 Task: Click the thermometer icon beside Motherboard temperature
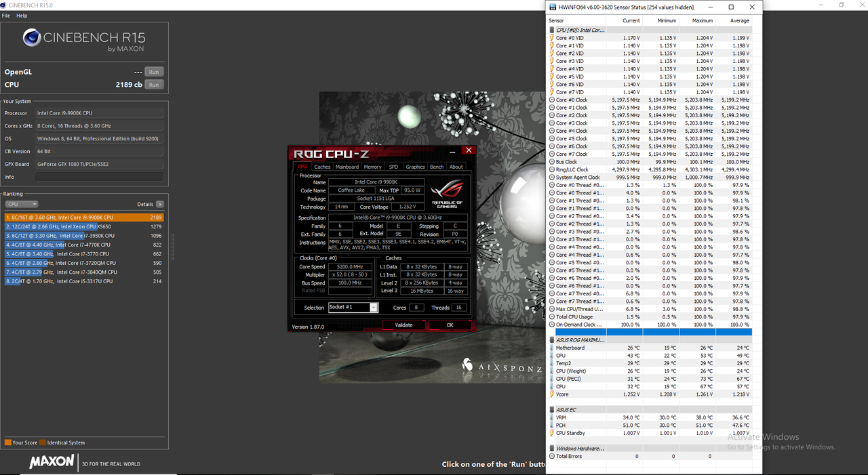tap(552, 348)
